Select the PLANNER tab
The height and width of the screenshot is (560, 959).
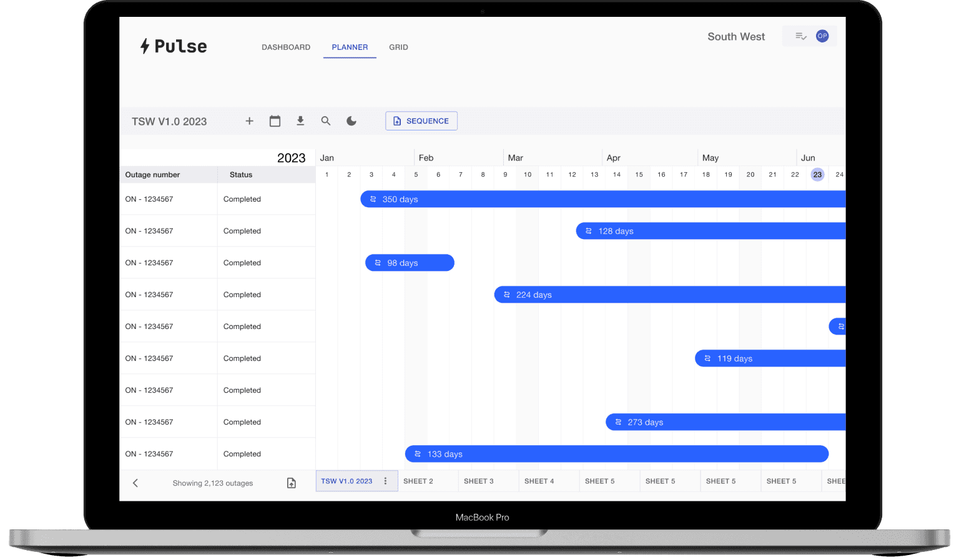click(350, 47)
